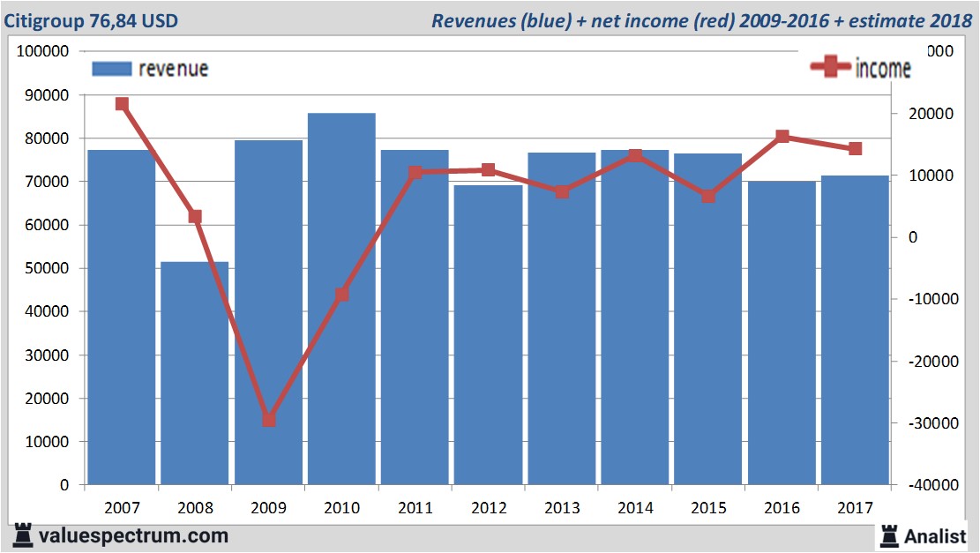
Task: Click the 2012 x-axis label
Action: (x=488, y=507)
